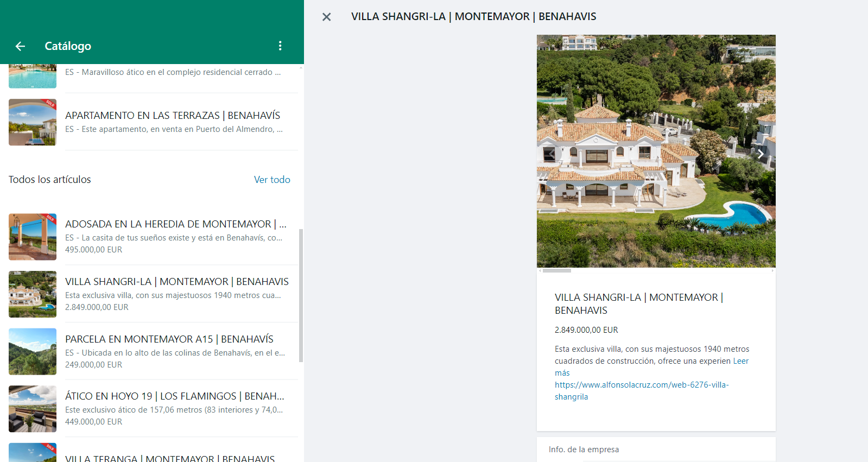
Task: Click detail card title Villa Shangri-La Montemayor
Action: point(639,304)
